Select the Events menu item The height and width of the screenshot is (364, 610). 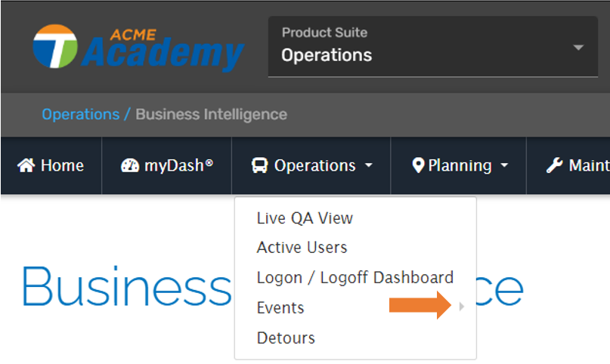(x=280, y=307)
